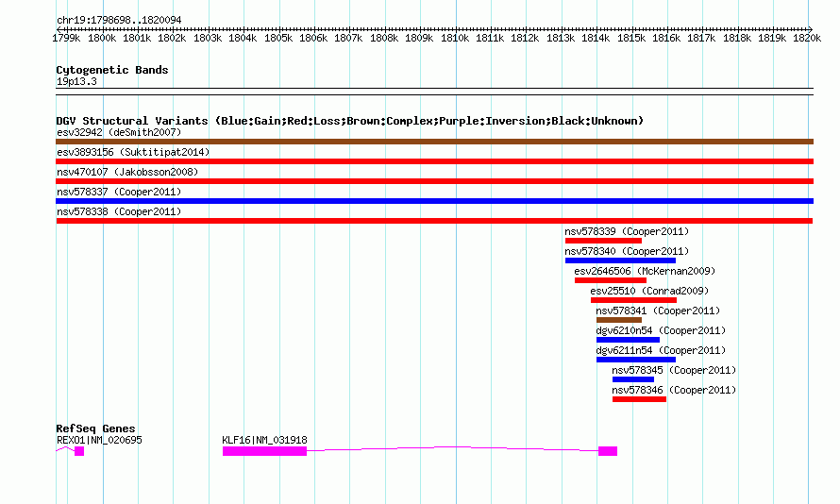Click the red esv25510 Conrad2009 bar
The height and width of the screenshot is (504, 840).
coord(633,300)
